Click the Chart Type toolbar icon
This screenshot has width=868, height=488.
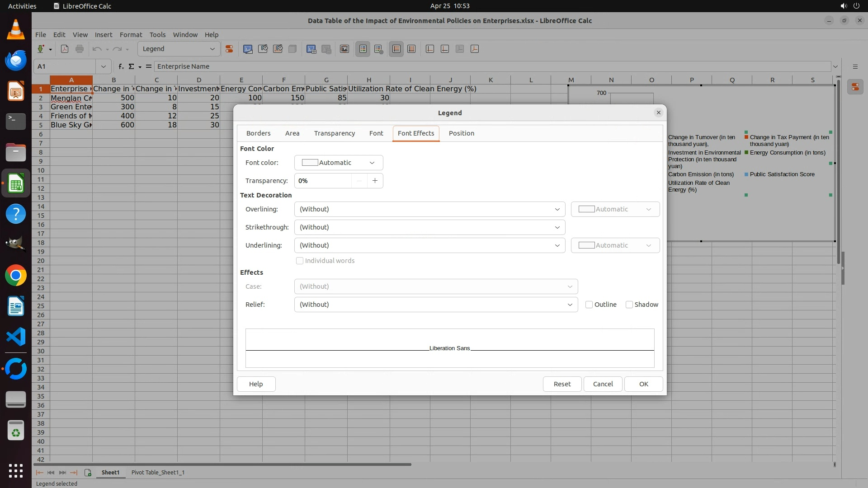248,49
